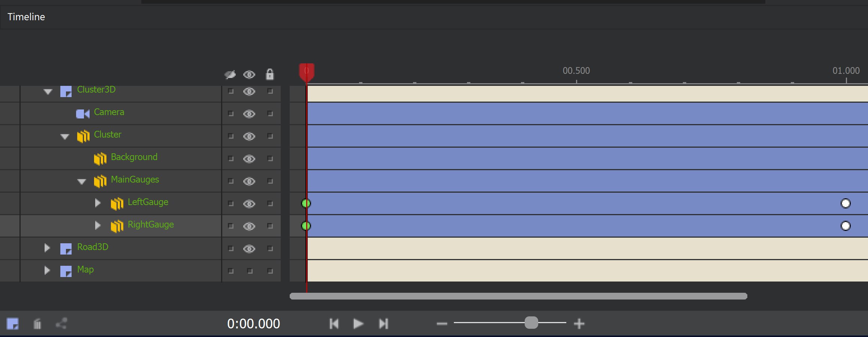Click the LeftGauge group icon

point(117,204)
